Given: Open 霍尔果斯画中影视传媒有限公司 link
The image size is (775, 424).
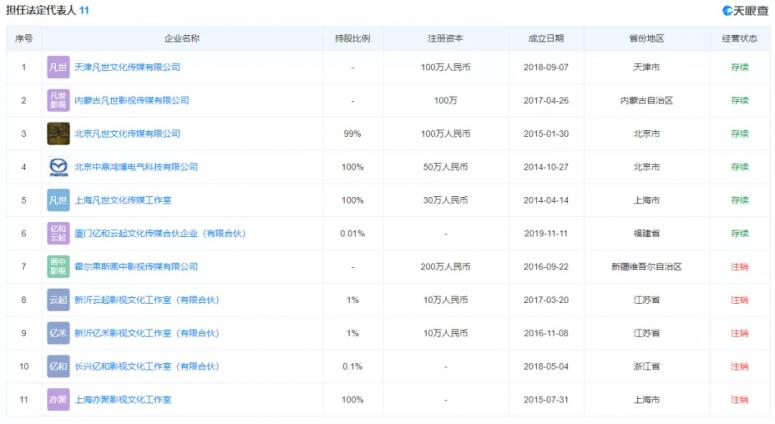Looking at the screenshot, I should coord(136,266).
